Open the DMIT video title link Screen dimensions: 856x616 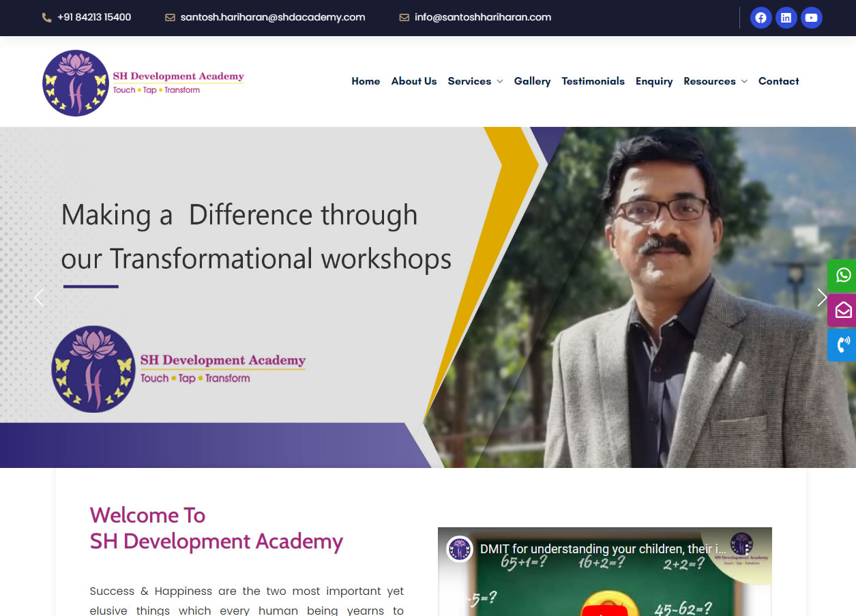pyautogui.click(x=603, y=548)
